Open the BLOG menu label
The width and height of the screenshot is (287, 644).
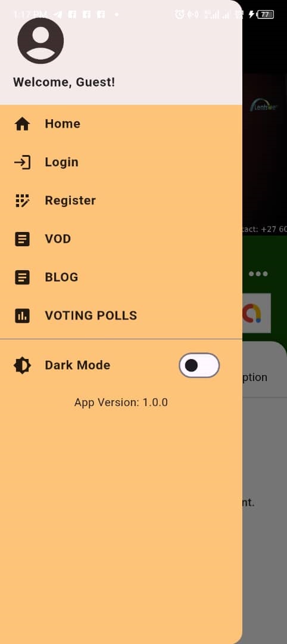tap(61, 277)
